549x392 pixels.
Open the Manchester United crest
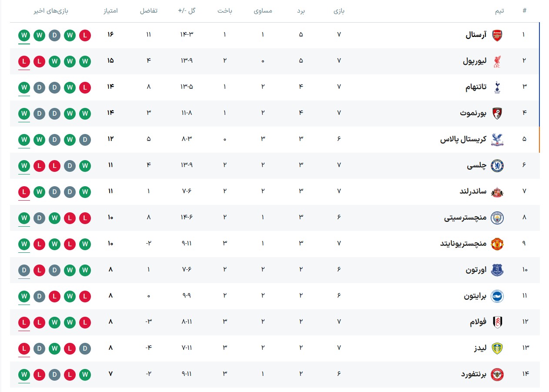tap(497, 244)
